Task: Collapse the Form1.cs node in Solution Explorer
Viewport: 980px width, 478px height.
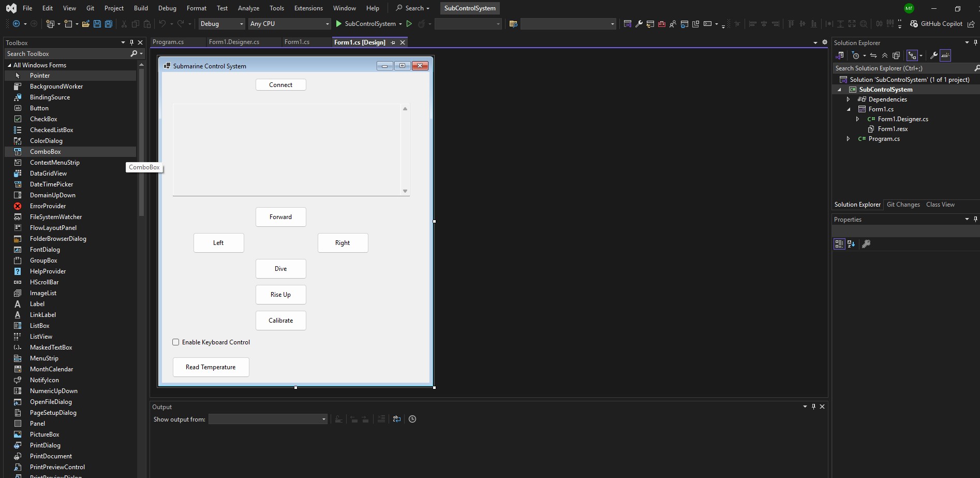Action: point(848,109)
